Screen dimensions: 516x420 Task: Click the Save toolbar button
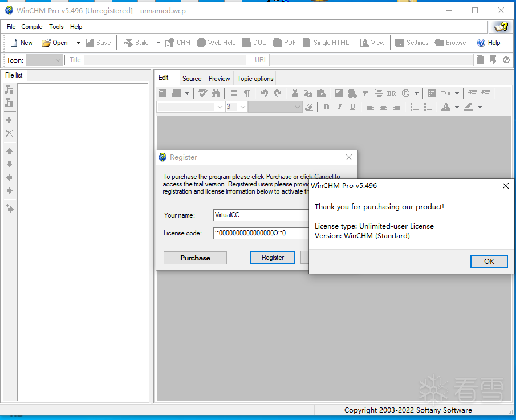click(x=98, y=43)
